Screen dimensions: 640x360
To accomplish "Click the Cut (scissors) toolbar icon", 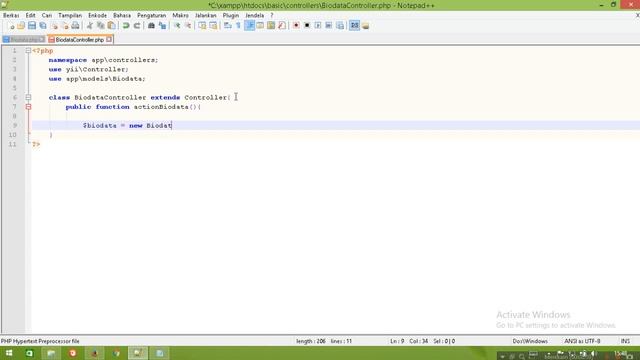I will pyautogui.click(x=89, y=26).
